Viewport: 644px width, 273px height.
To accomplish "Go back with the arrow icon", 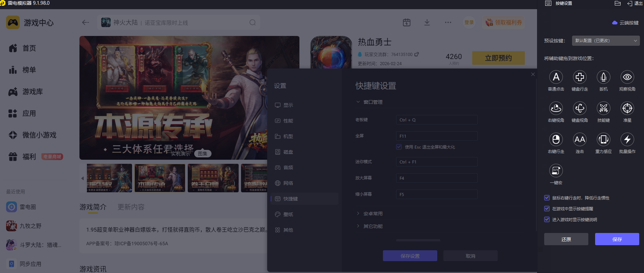I will click(86, 22).
